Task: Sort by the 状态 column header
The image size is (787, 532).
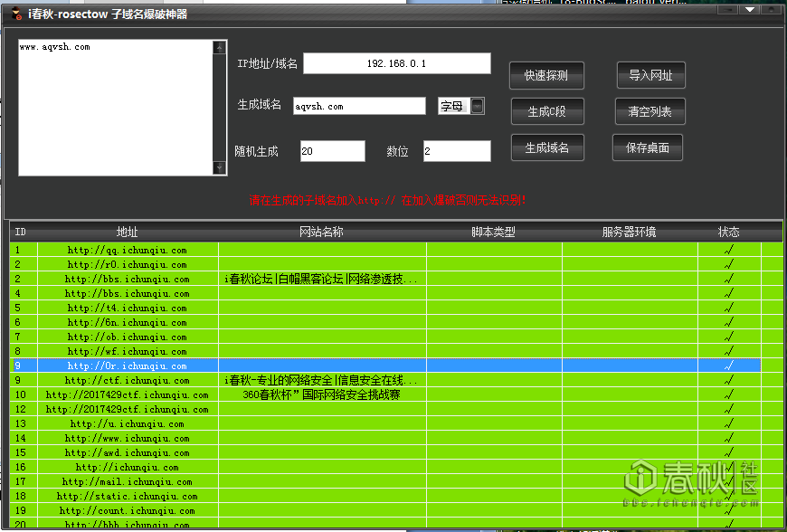Action: coord(729,232)
